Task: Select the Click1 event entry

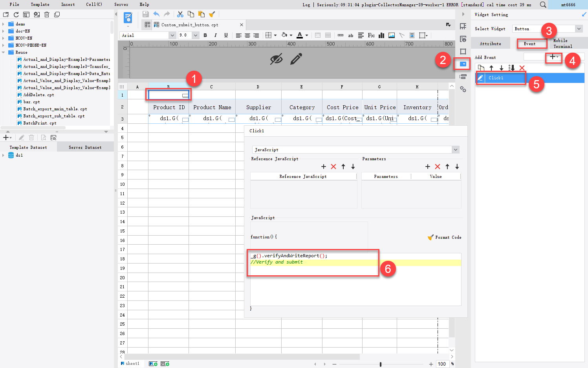Action: point(530,78)
